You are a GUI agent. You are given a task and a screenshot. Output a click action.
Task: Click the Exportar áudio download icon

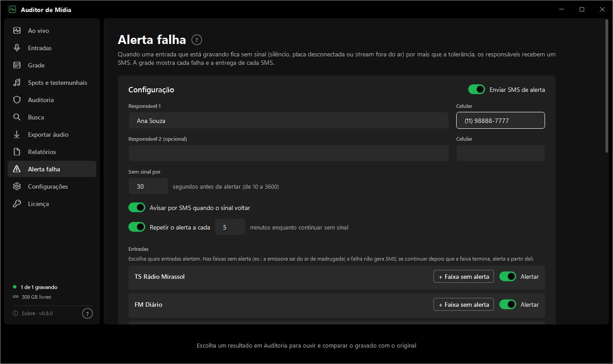pyautogui.click(x=17, y=135)
